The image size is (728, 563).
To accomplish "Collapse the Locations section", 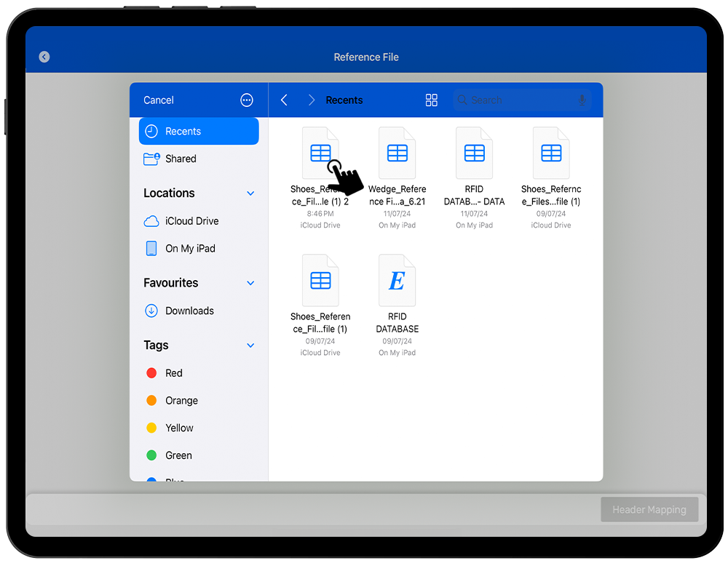I will (250, 193).
